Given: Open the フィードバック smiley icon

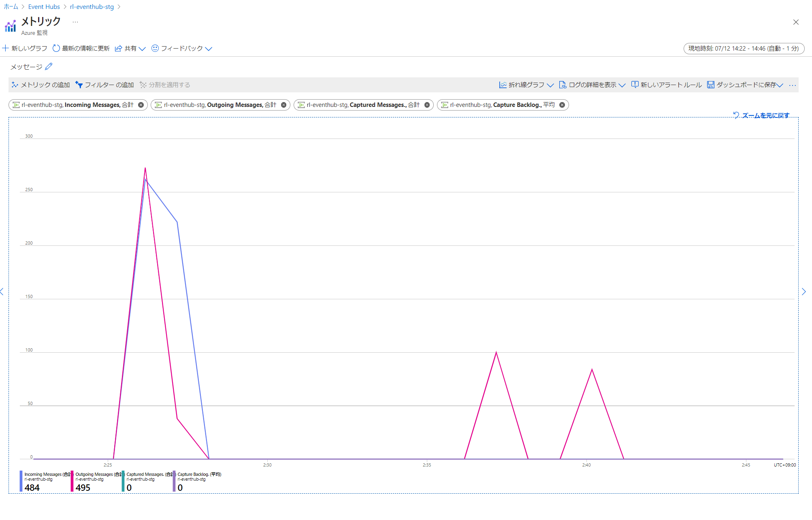Looking at the screenshot, I should [155, 48].
